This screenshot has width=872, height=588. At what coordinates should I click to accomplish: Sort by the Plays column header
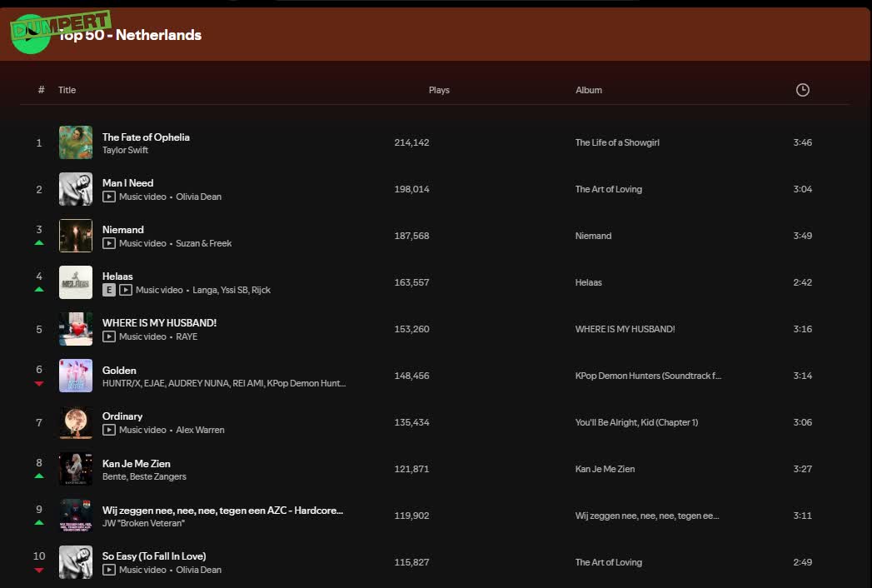tap(439, 90)
